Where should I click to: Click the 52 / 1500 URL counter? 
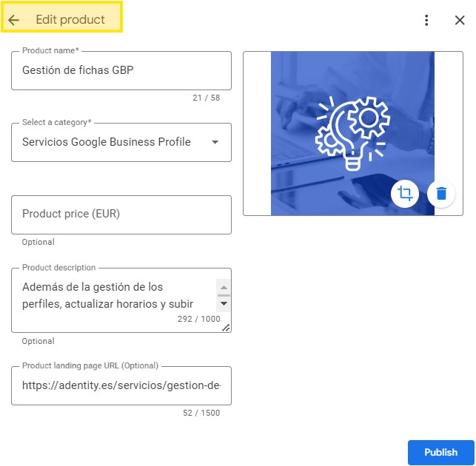point(201,413)
